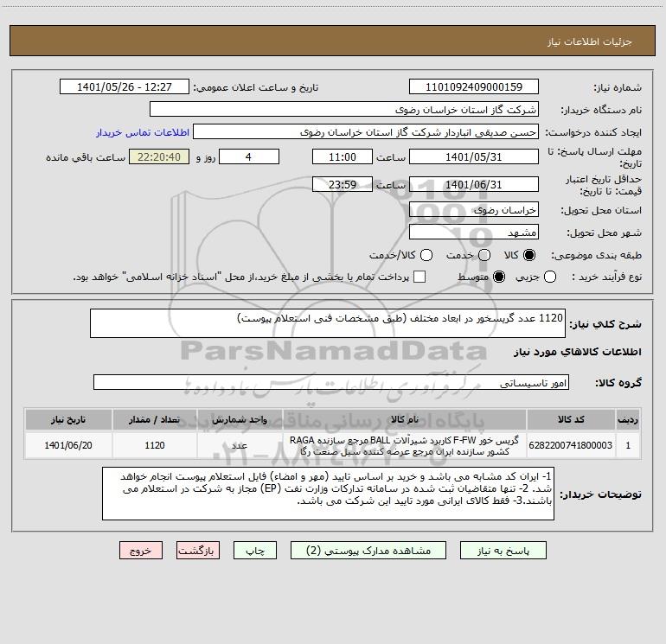Click the چاپ print button
Screen dimensions: 666x644
click(255, 551)
